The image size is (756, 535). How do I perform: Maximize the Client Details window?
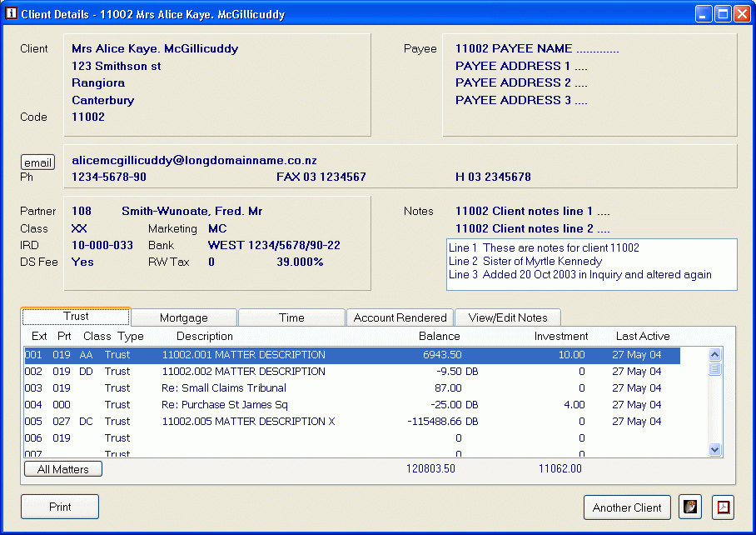(x=722, y=14)
